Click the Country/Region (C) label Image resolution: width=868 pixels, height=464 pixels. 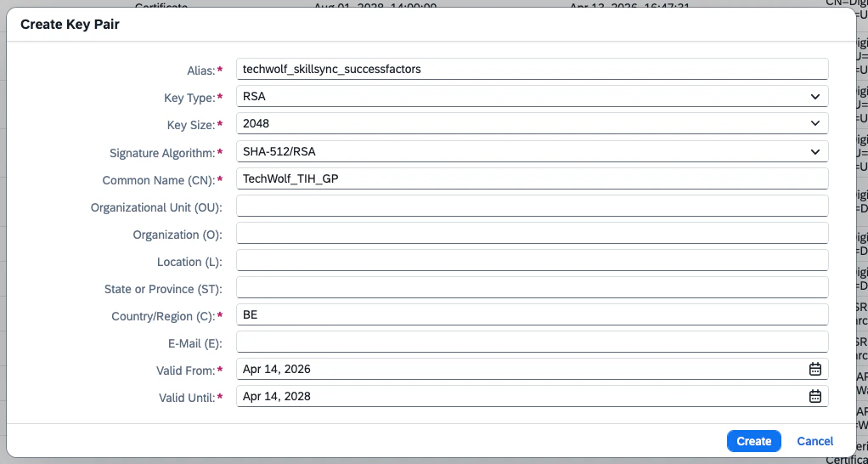coord(163,316)
